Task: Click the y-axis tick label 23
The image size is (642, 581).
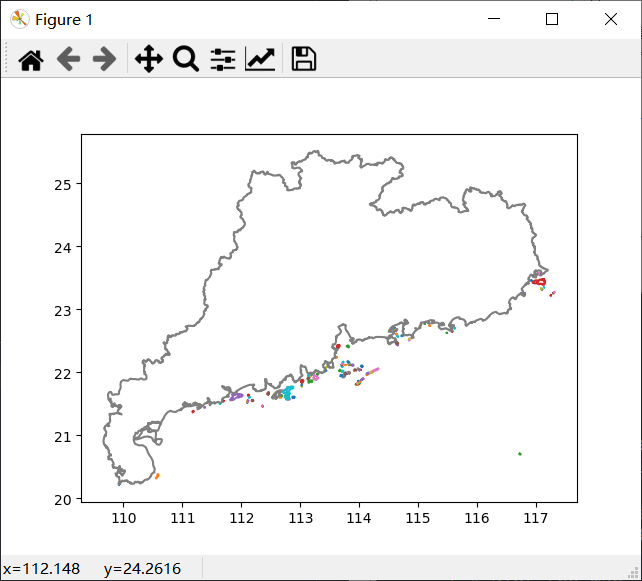Action: (63, 311)
